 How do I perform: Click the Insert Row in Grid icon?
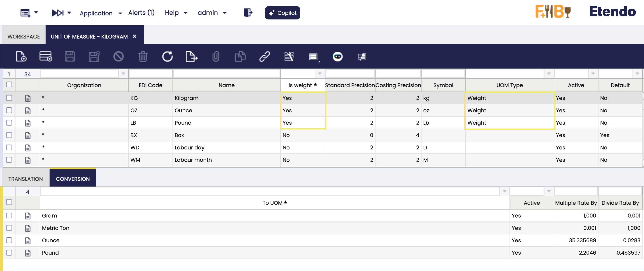[46, 56]
